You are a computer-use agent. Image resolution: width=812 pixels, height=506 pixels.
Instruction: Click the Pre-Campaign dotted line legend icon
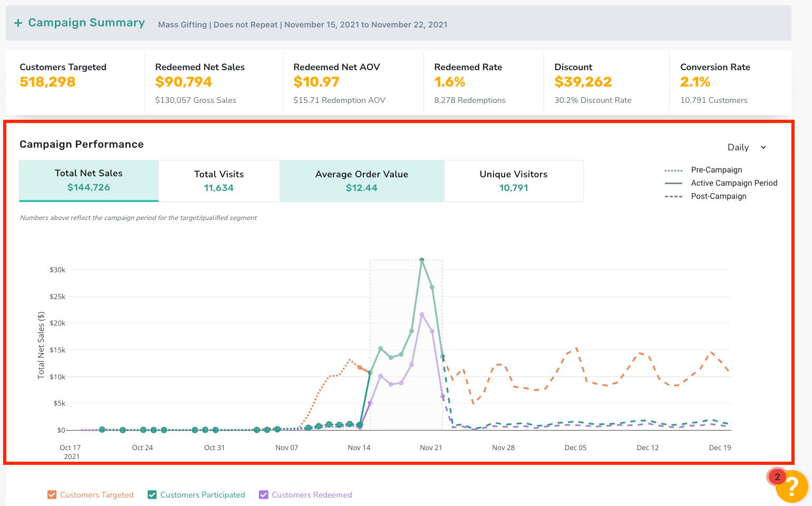[x=674, y=170]
